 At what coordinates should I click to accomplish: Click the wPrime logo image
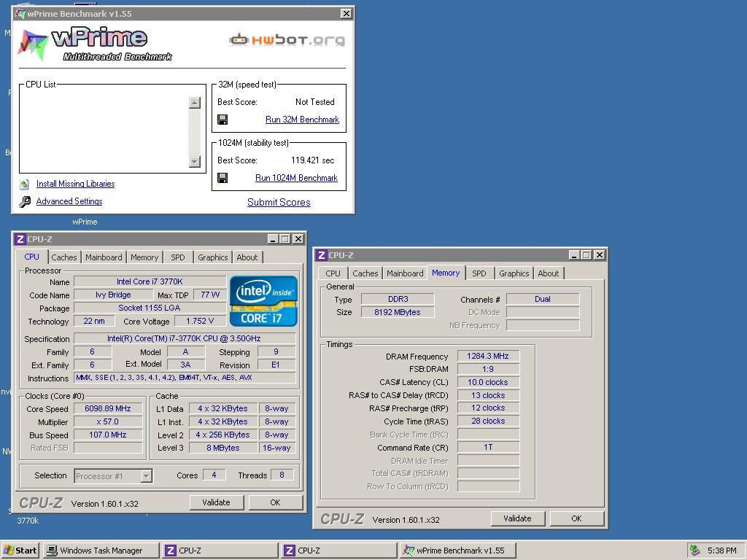click(x=96, y=44)
